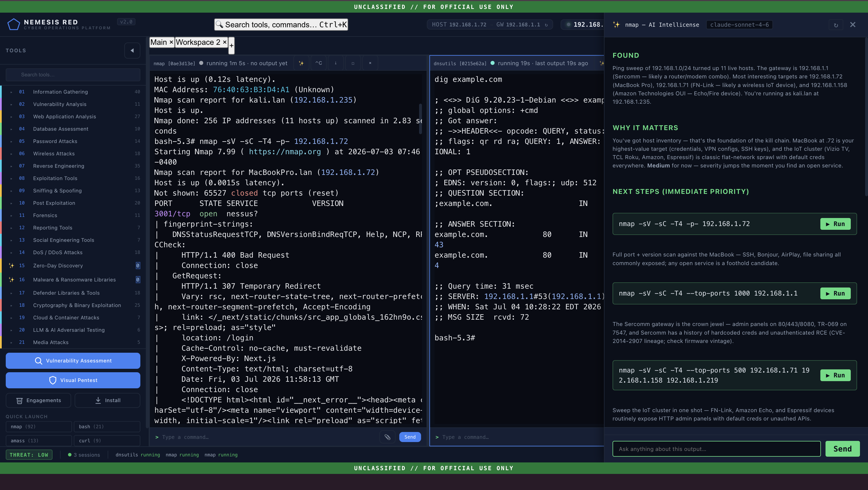Click the AI Intelligence sparkle header icon
Screen dimensions: 868x490
point(616,25)
